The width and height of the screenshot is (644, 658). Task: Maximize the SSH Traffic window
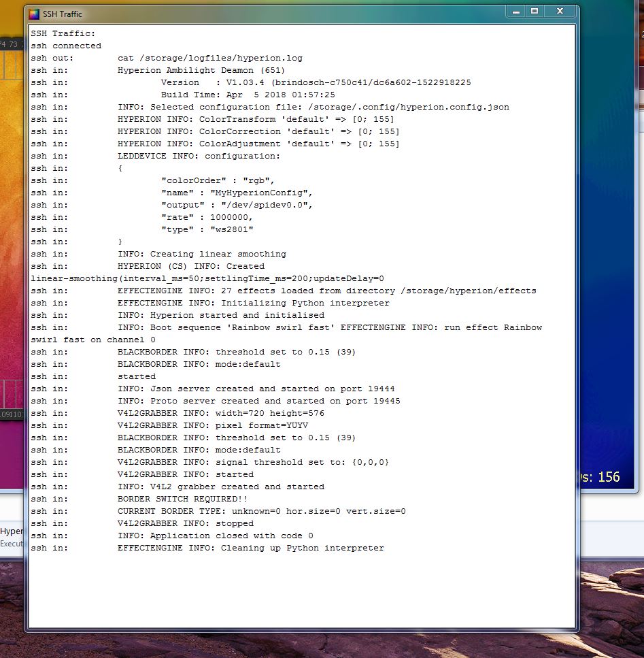coord(535,12)
